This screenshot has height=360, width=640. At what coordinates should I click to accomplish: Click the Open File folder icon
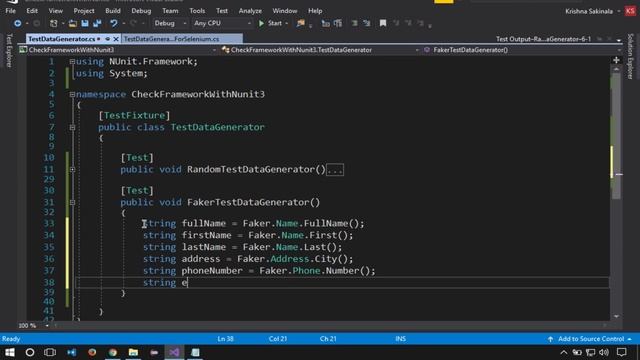click(x=73, y=24)
